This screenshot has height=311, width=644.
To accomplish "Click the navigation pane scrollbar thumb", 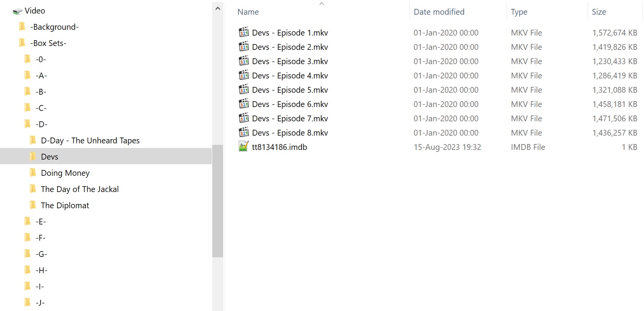I will (218, 201).
